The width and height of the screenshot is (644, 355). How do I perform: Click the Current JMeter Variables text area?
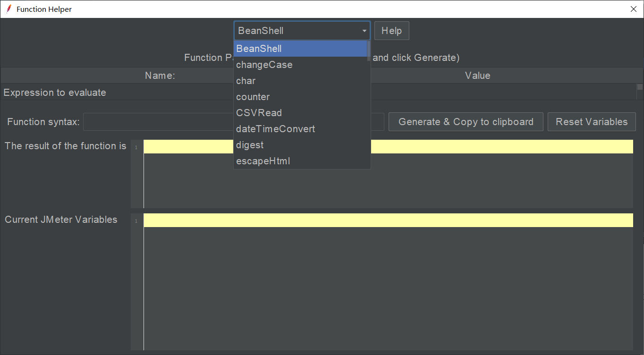388,282
